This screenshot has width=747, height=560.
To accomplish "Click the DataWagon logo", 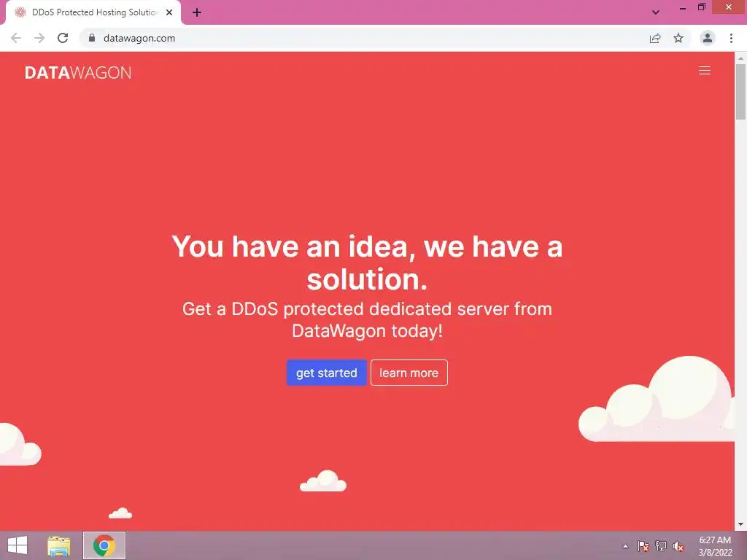I will pos(78,72).
